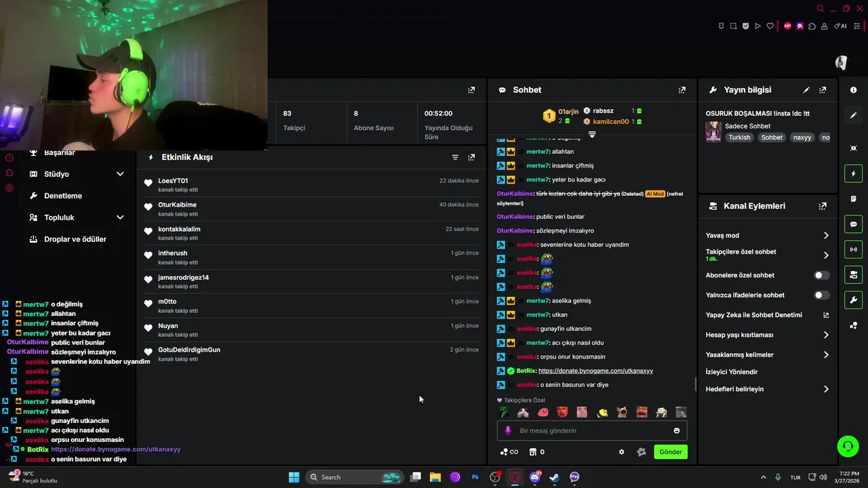Expand the chat leaderboard dropdown arrow

[x=592, y=135]
